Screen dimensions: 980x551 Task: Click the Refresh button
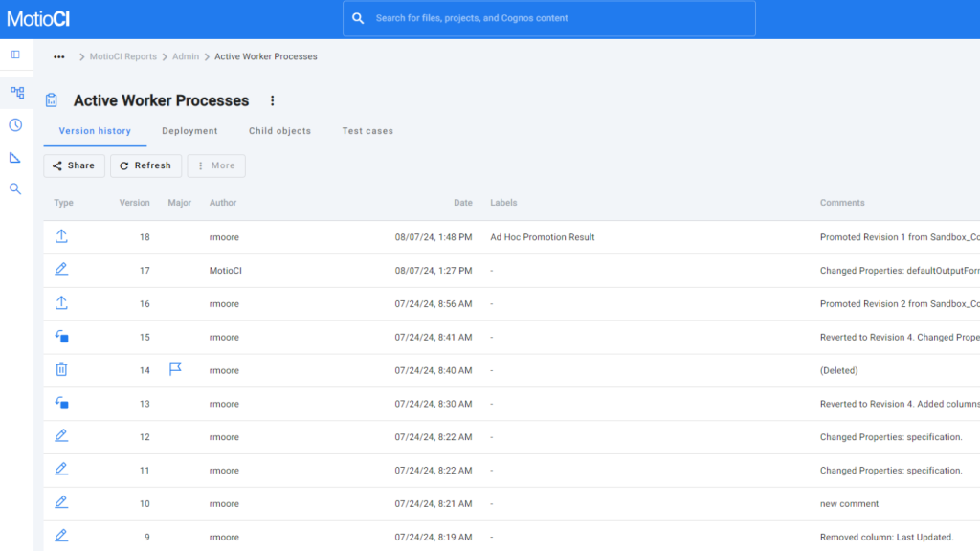145,165
